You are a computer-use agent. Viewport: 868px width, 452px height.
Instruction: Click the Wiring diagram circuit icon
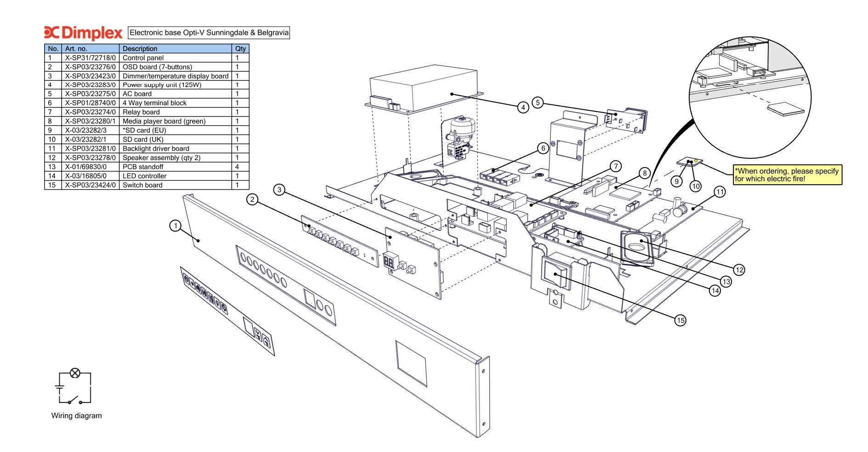pyautogui.click(x=74, y=386)
